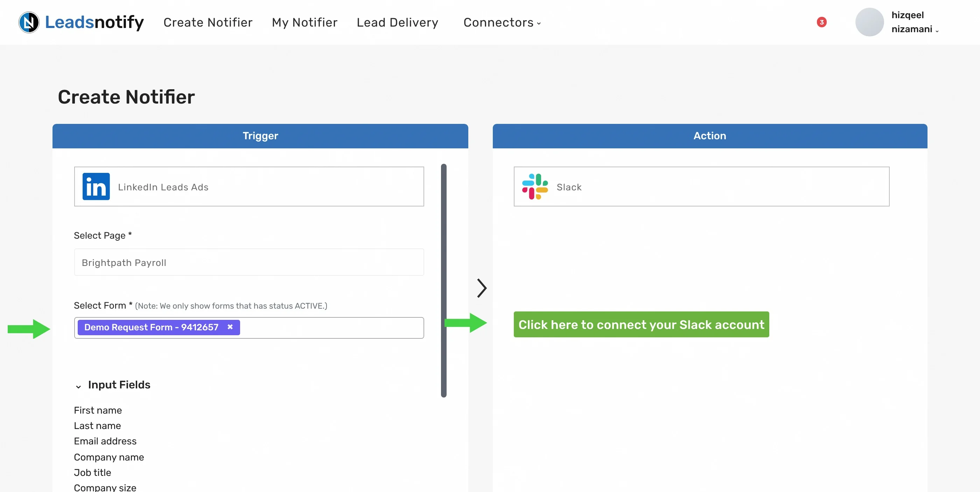
Task: Open the Brightpath Payroll page dropdown
Action: 249,262
